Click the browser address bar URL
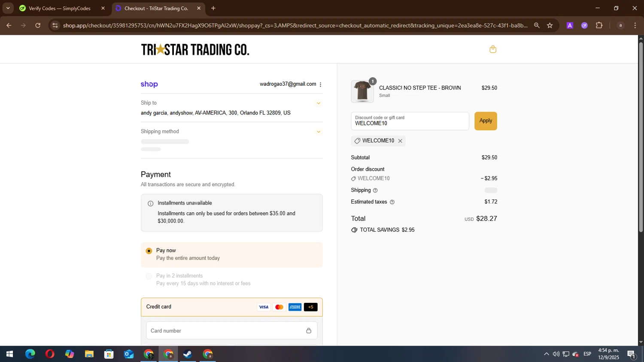The height and width of the screenshot is (362, 644). pos(295,26)
